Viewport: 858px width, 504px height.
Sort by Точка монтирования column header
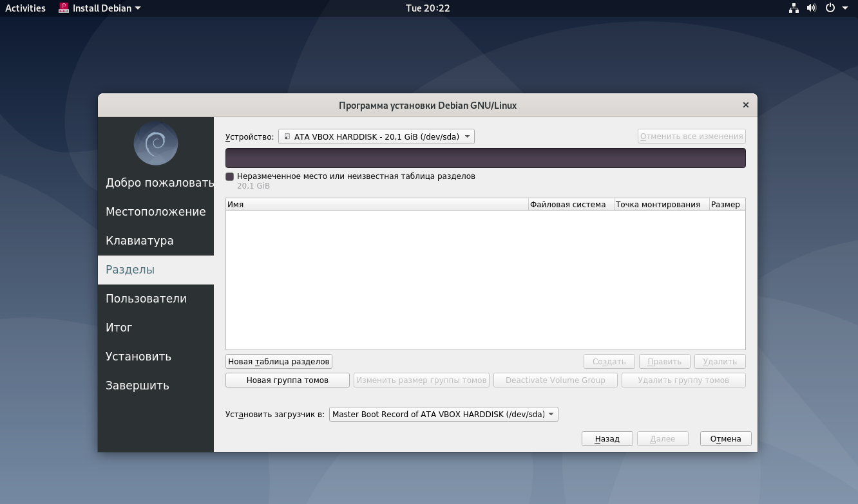[662, 204]
